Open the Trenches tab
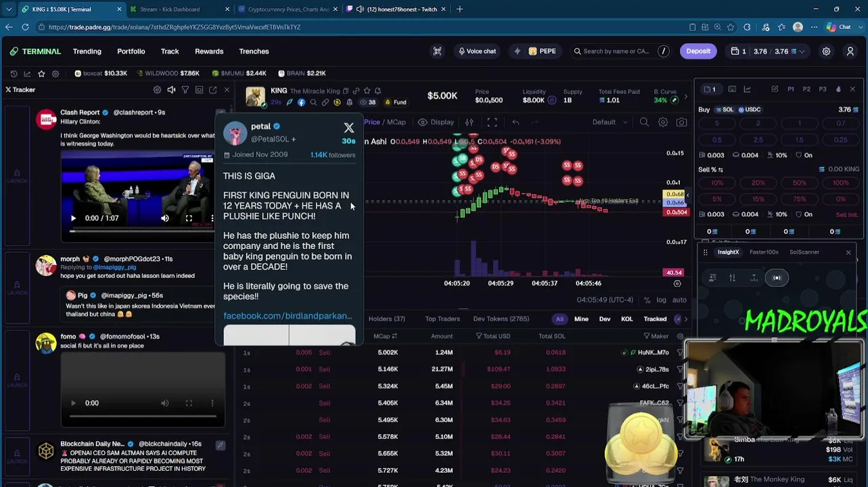Screen dimensions: 868x487 (x=254, y=51)
